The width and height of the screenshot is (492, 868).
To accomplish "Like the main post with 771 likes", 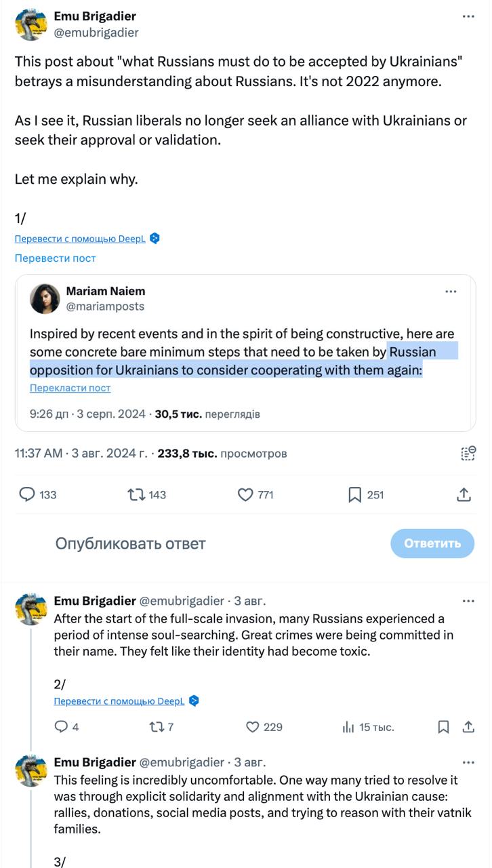I will point(246,495).
